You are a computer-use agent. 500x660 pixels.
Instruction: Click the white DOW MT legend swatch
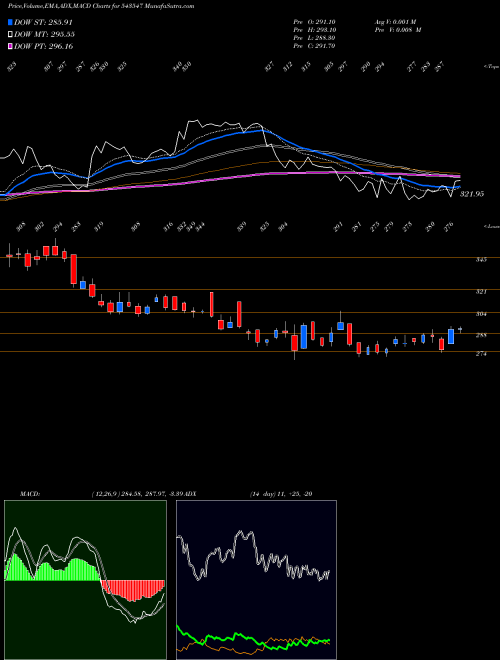coord(10,34)
